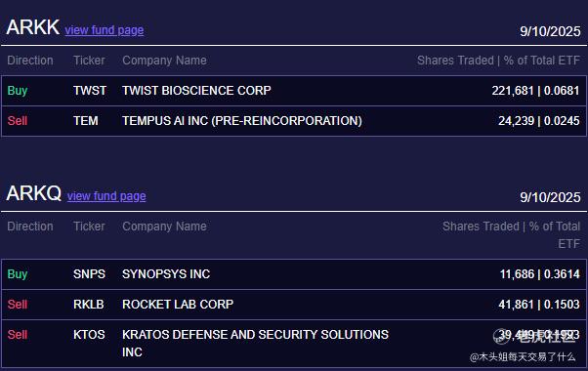Select the TWST ticker cell
This screenshot has width=588, height=371.
tap(90, 91)
